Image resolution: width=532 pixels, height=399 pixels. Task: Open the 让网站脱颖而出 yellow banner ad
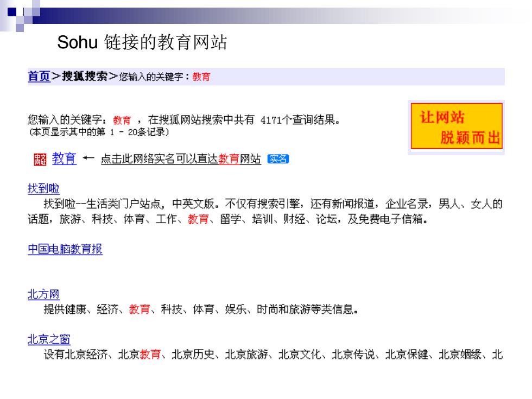point(457,126)
